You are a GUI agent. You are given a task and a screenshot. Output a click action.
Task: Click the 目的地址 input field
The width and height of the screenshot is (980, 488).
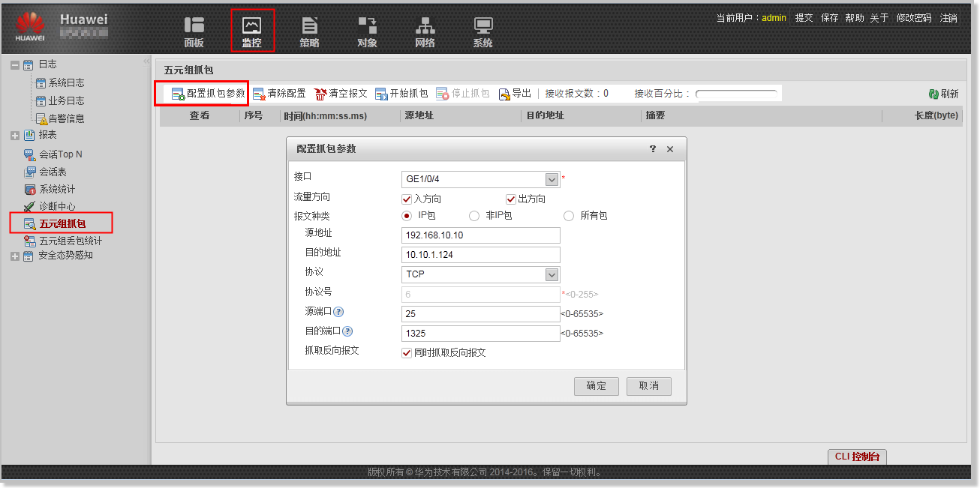pos(481,255)
